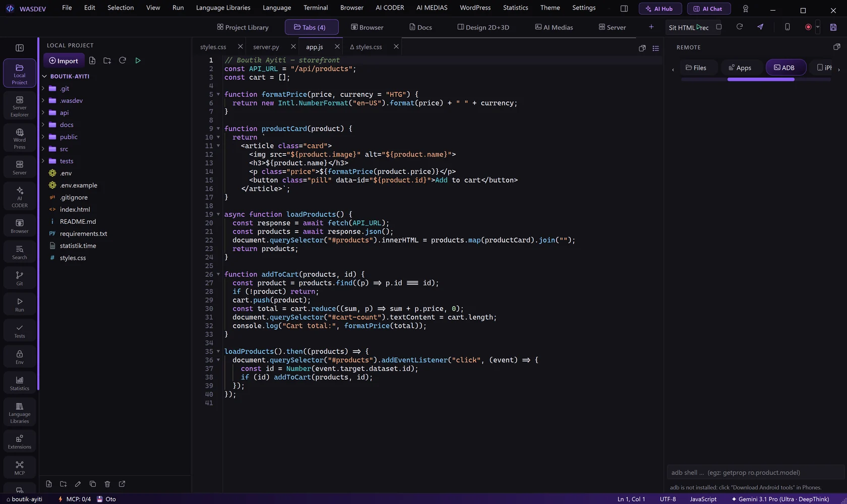This screenshot has width=847, height=504.
Task: Click the adb shell command input field
Action: [x=755, y=472]
